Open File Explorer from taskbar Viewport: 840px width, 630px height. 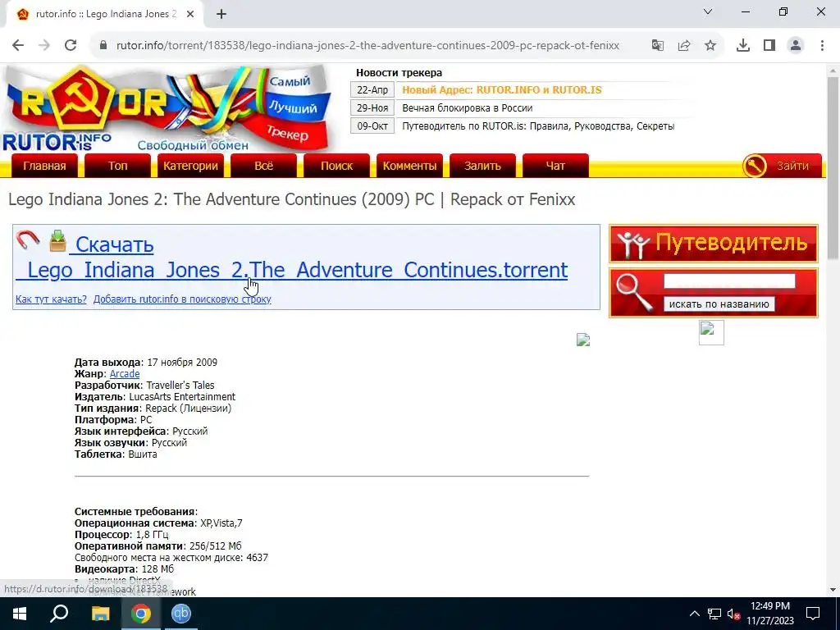(100, 614)
